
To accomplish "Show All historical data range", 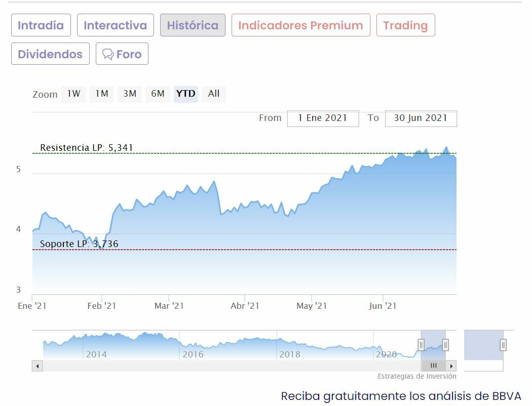I will pyautogui.click(x=214, y=94).
